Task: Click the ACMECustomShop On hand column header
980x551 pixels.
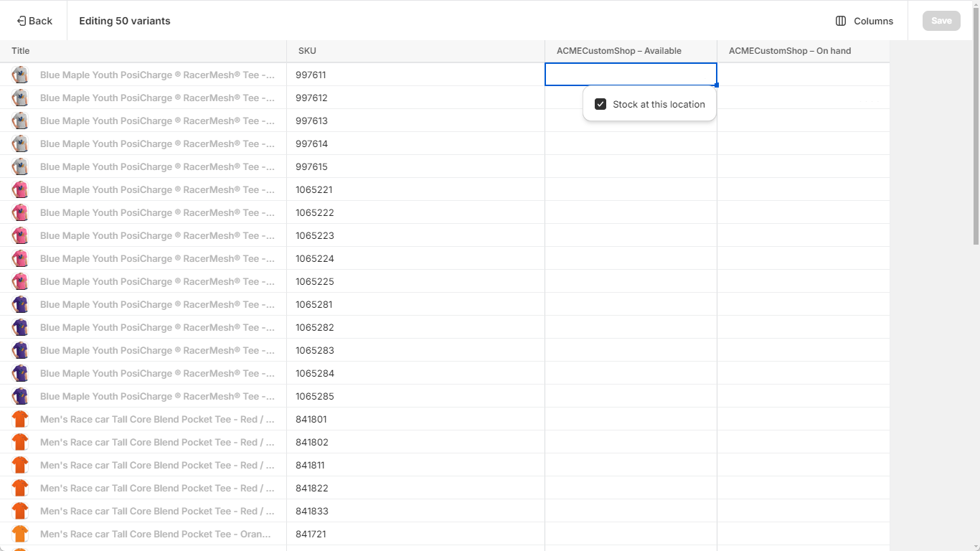Action: [789, 50]
